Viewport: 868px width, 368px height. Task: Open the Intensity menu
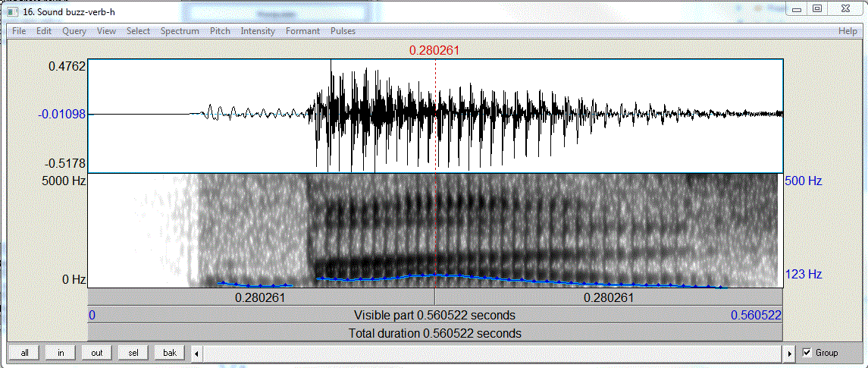click(x=258, y=31)
